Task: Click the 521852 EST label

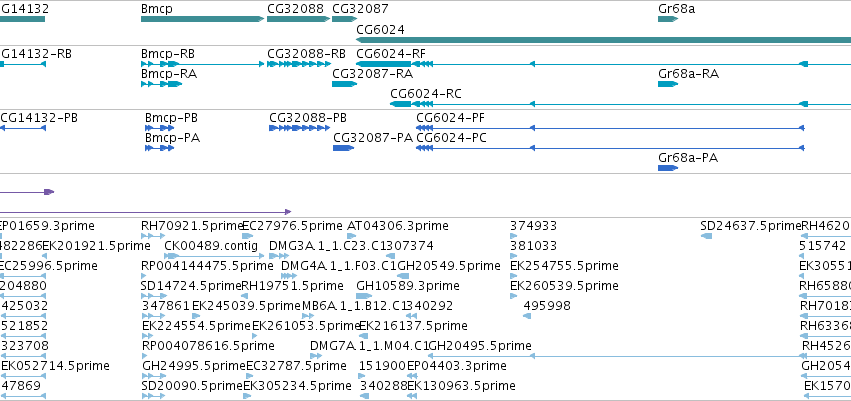Action: coord(24,326)
